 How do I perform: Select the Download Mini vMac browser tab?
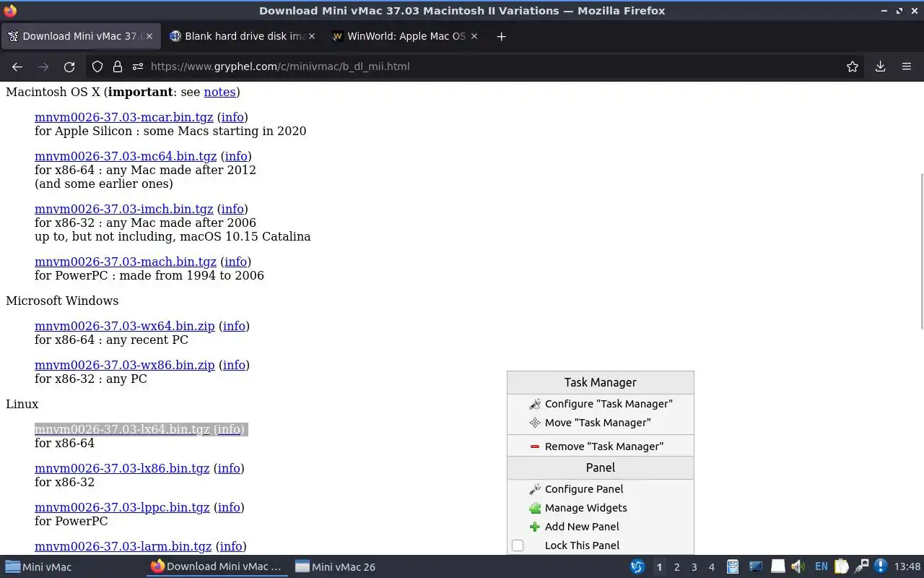coord(81,36)
